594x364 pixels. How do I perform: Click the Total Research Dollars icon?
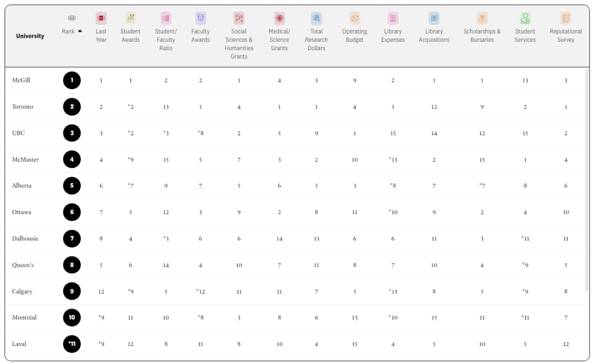(x=316, y=18)
